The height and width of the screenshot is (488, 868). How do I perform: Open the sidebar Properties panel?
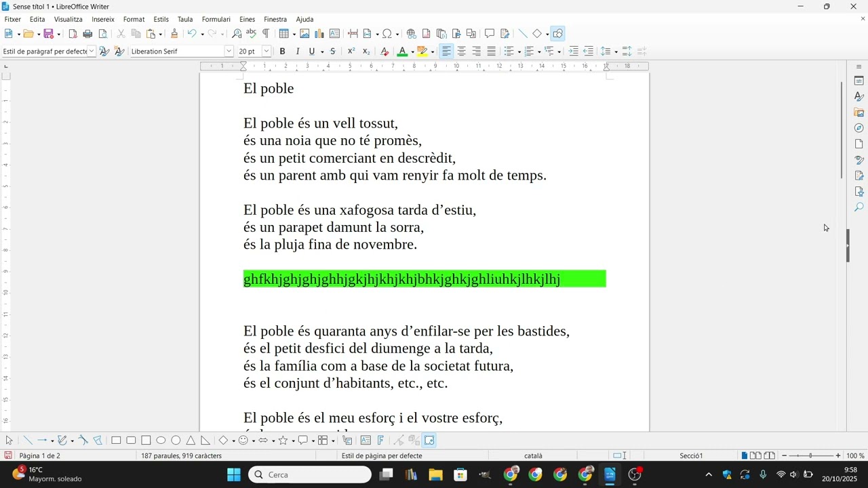(x=859, y=81)
